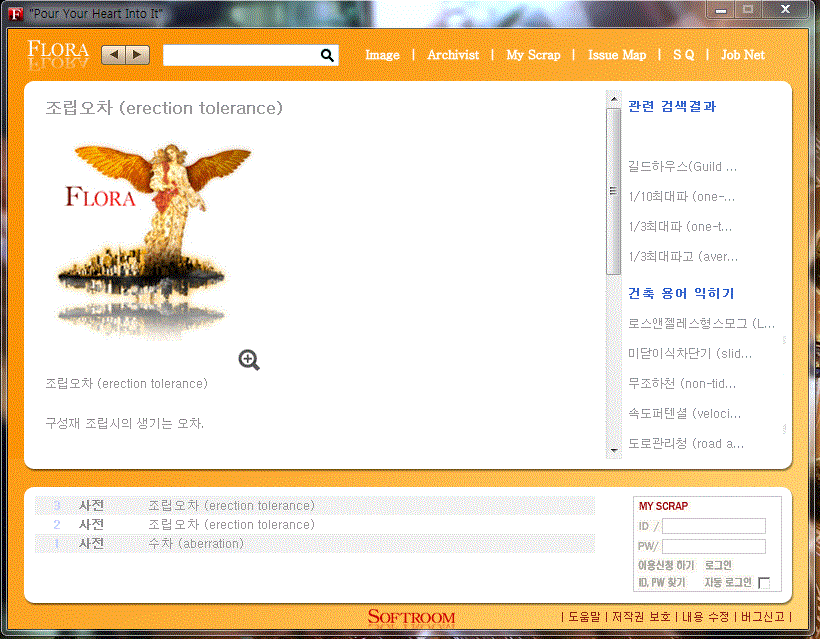Click the 건축 용어 익히기 heading
The image size is (820, 639).
tap(681, 293)
